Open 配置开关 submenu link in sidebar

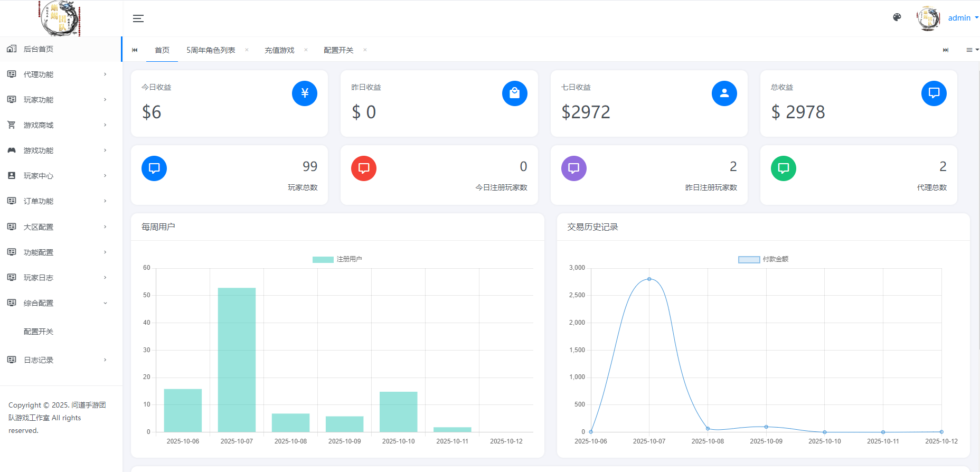point(39,332)
